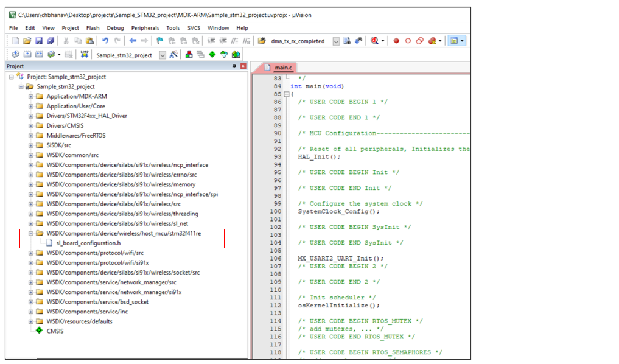The image size is (619, 364).
Task: Open the Peripherals menu
Action: click(x=145, y=28)
